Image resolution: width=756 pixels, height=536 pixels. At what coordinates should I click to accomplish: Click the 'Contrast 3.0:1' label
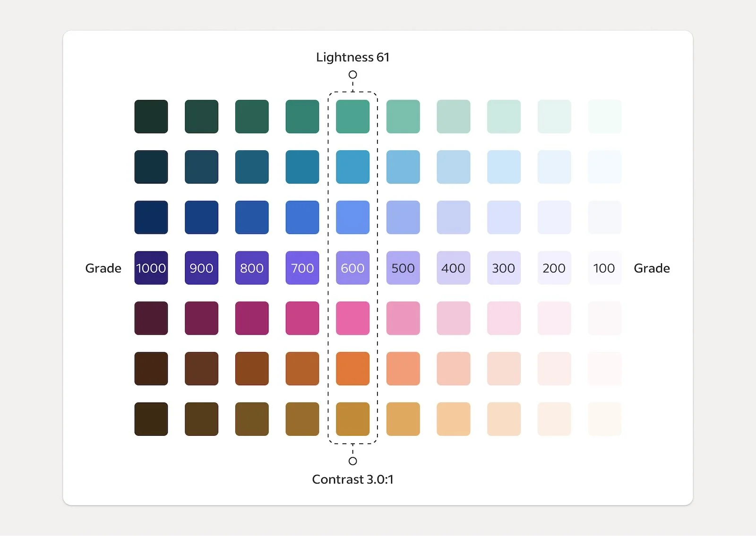coord(353,479)
